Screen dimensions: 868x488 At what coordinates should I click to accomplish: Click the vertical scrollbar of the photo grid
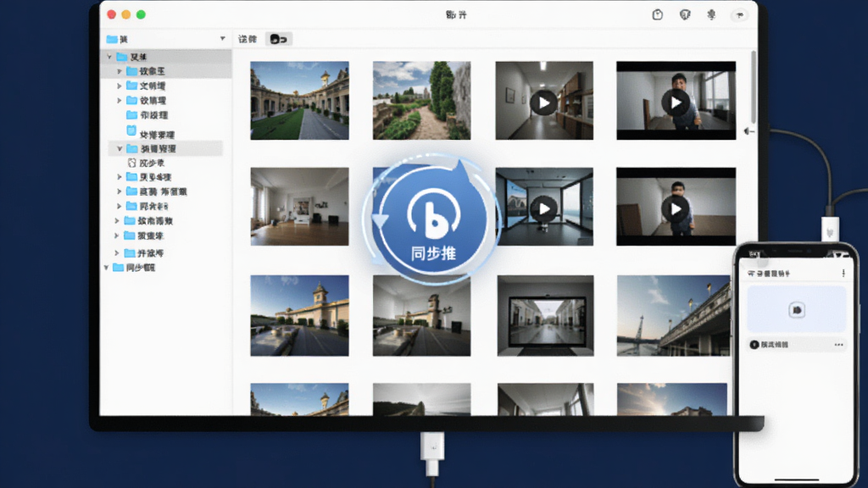754,87
